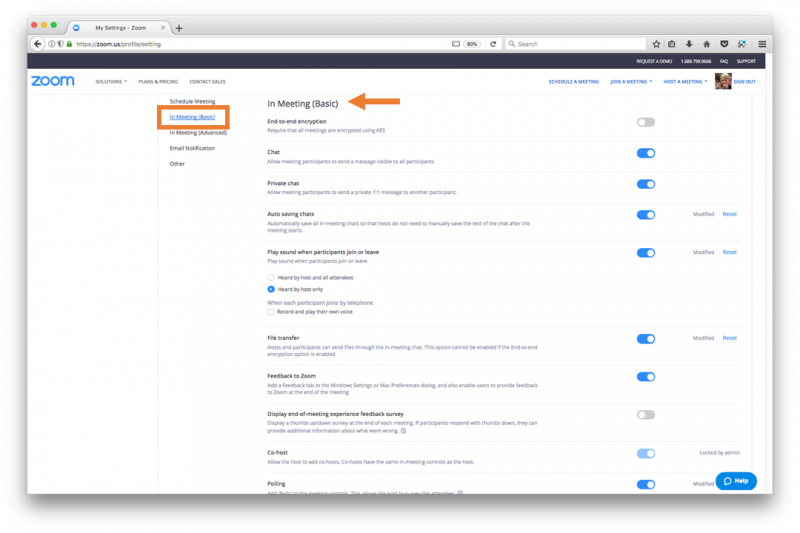The height and width of the screenshot is (533, 800).
Task: Toggle the Polling switch
Action: (645, 485)
